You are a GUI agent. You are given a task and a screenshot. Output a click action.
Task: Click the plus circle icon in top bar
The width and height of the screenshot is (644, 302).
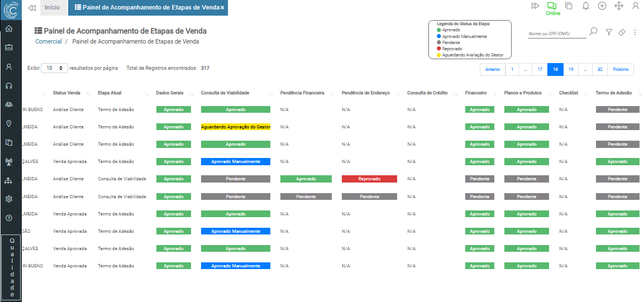[x=602, y=6]
